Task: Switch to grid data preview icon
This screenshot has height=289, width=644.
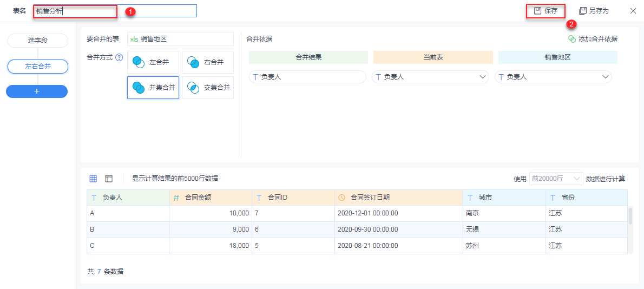Action: (93, 179)
